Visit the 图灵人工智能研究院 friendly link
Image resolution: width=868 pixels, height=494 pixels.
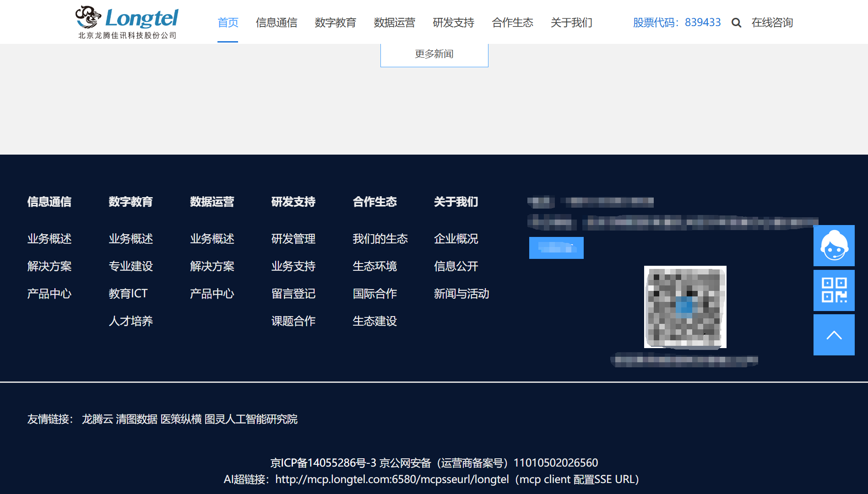[x=251, y=419]
